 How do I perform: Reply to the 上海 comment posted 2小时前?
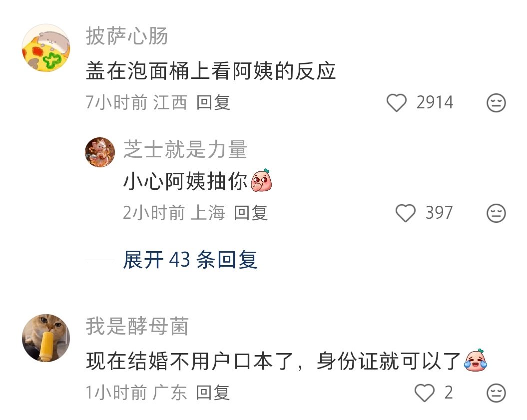[251, 213]
